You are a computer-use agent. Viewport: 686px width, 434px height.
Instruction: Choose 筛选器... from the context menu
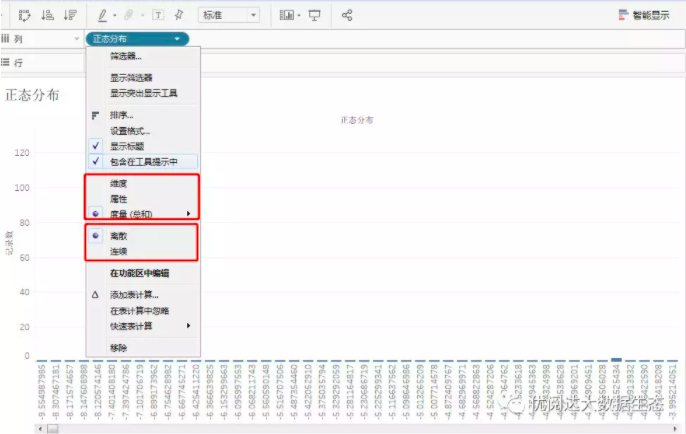125,56
